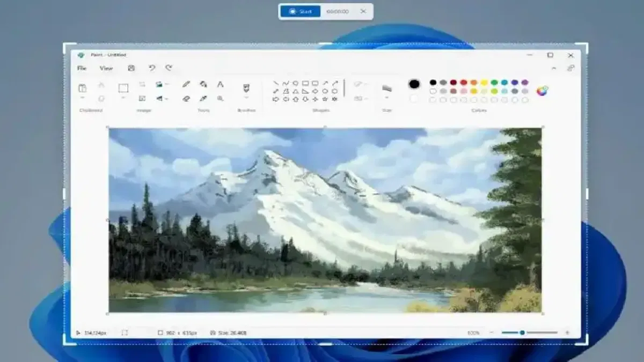Image resolution: width=644 pixels, height=362 pixels.
Task: Click Start in the recording bar
Action: [x=301, y=11]
